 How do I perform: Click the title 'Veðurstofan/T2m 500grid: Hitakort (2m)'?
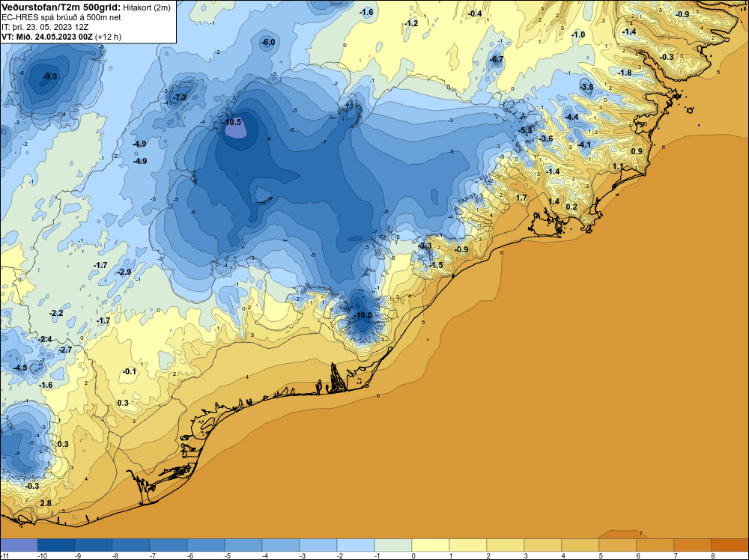[85, 7]
